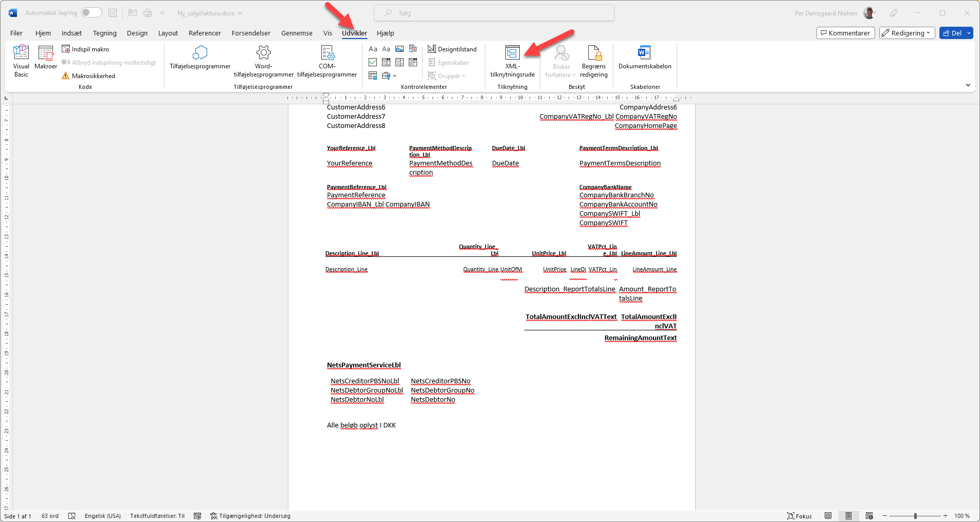The image size is (980, 522).
Task: Switch to Vis tab
Action: pyautogui.click(x=328, y=33)
